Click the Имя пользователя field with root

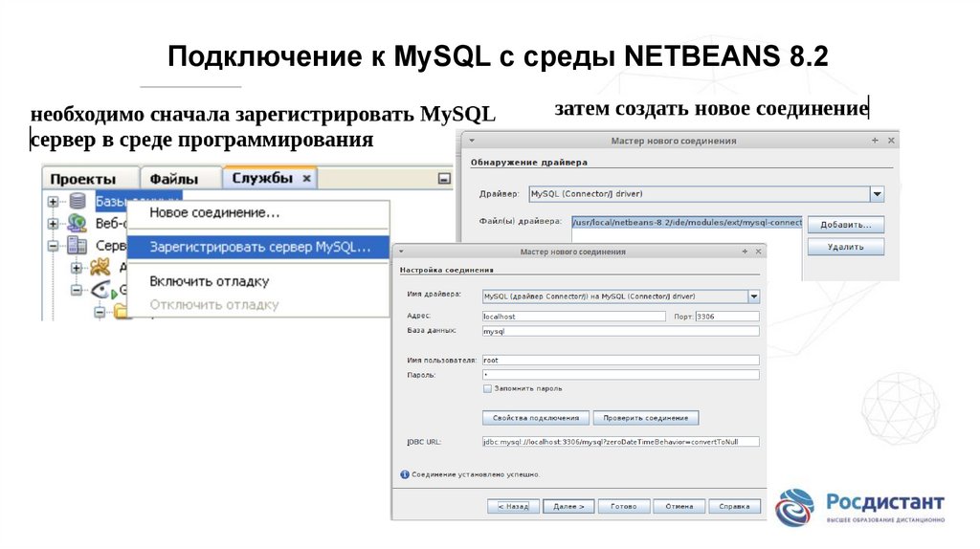[620, 361]
